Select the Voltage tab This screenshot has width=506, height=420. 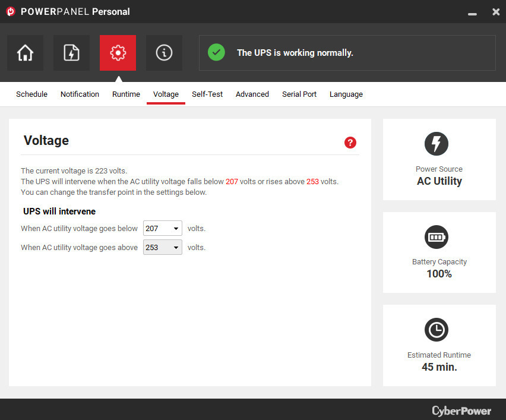pos(166,94)
